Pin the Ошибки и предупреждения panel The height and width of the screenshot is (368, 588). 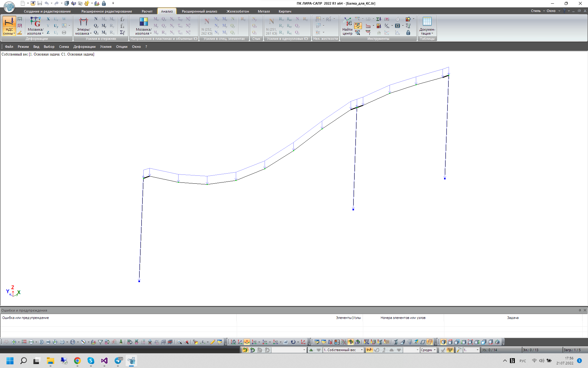click(x=579, y=310)
